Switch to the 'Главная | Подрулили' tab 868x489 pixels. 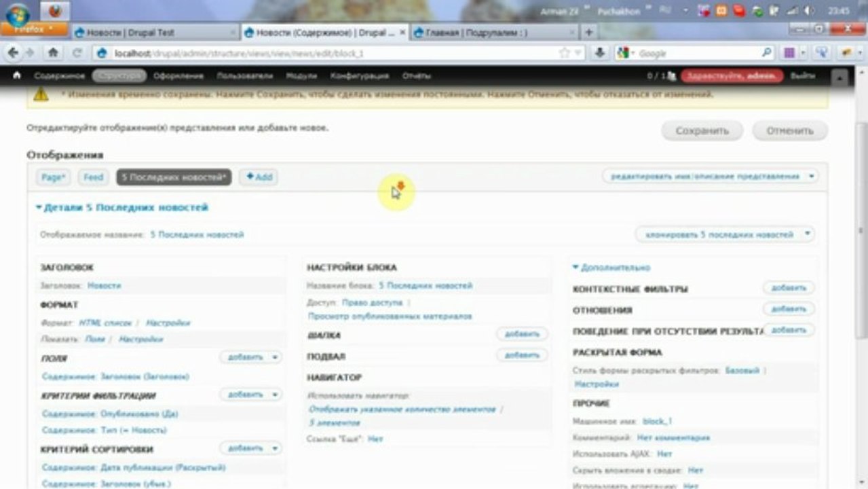coord(494,32)
